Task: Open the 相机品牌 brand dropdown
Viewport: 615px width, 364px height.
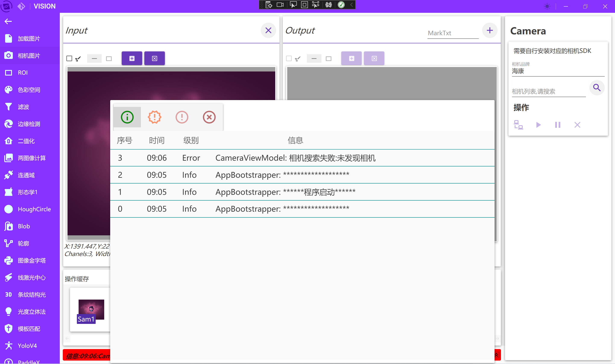Action: click(558, 71)
